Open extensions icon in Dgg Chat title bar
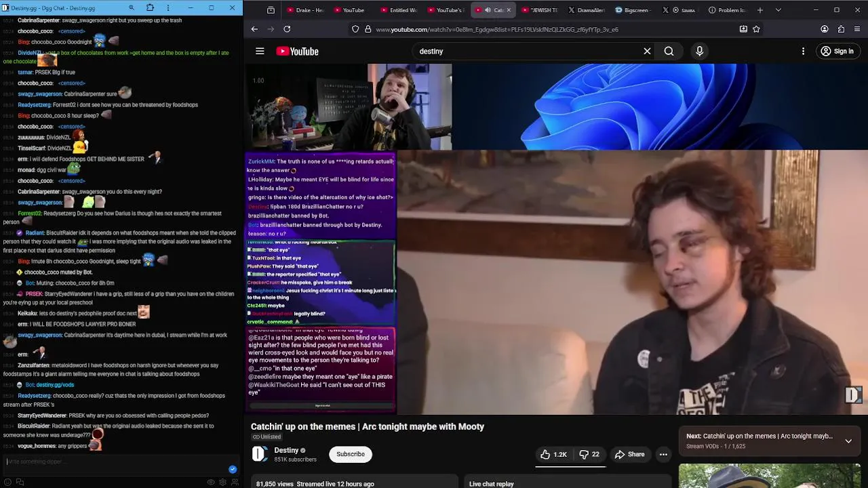The image size is (868, 488). (150, 7)
